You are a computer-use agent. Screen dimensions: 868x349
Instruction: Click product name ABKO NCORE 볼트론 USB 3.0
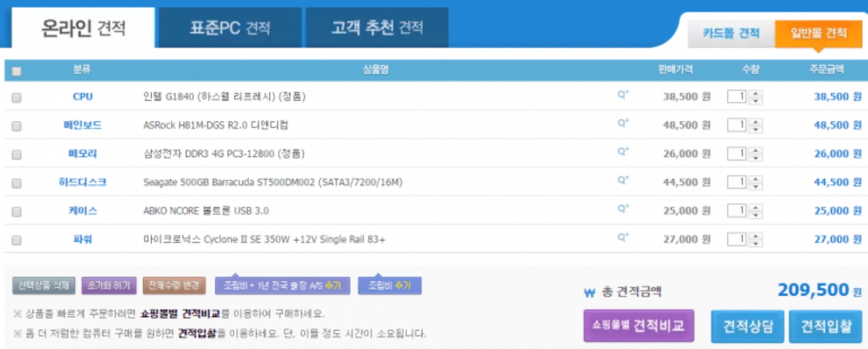(206, 210)
